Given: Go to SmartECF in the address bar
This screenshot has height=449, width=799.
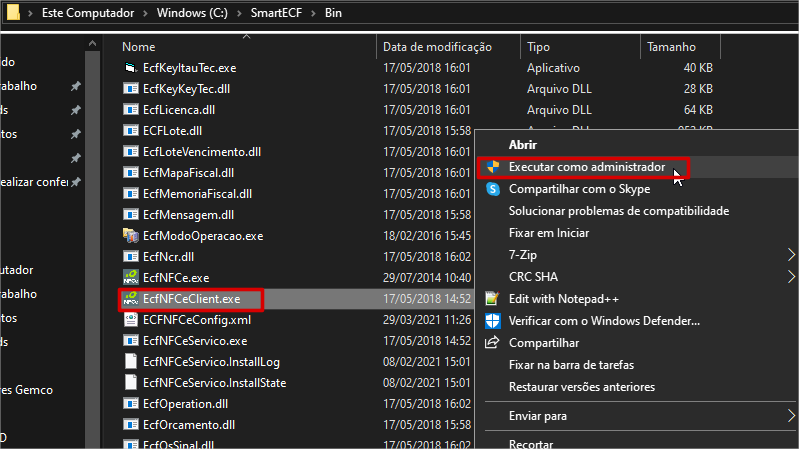Looking at the screenshot, I should 276,13.
